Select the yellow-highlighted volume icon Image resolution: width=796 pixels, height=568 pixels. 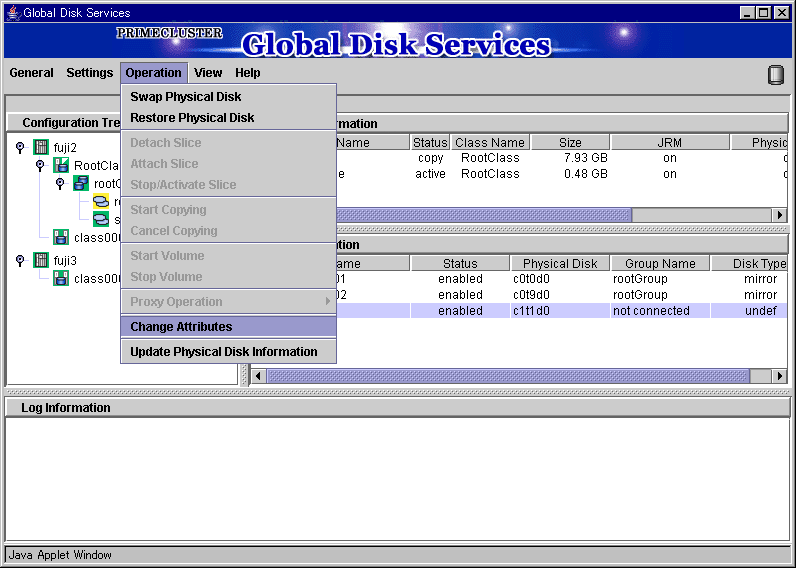pyautogui.click(x=101, y=202)
